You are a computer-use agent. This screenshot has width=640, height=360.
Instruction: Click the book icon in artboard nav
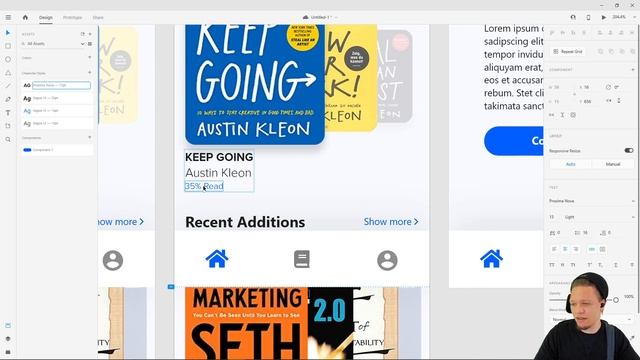[302, 259]
